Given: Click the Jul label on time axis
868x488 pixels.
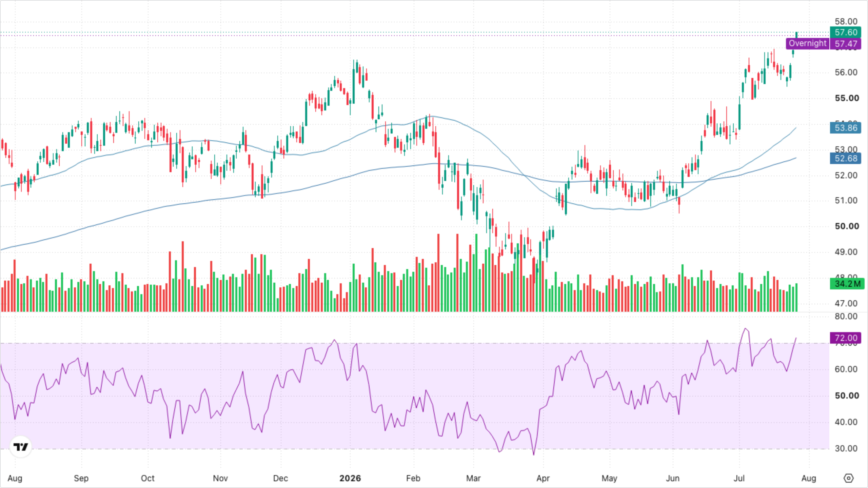Looking at the screenshot, I should [x=739, y=478].
